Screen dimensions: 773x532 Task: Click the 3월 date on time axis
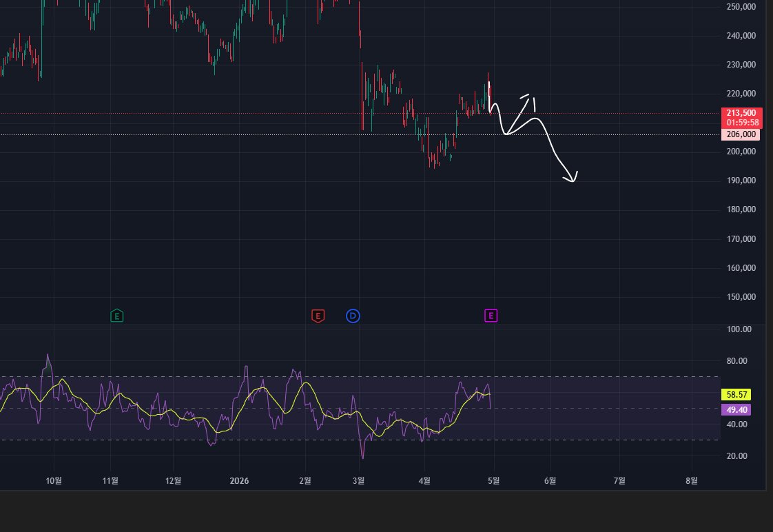[x=358, y=481]
